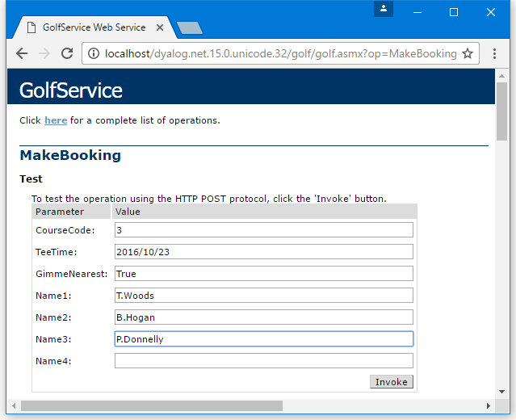Click the CourseCode value field
Viewport: 516px width, 420px height.
click(263, 230)
